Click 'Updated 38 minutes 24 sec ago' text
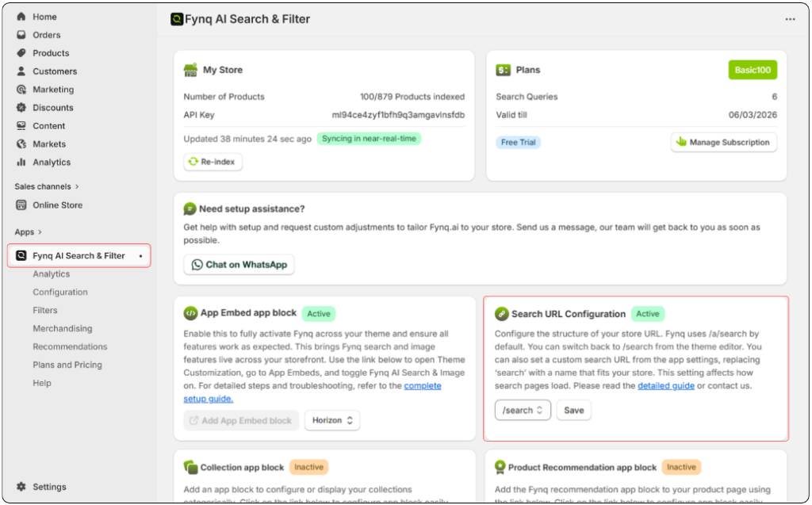This screenshot has width=812, height=505. [x=247, y=139]
